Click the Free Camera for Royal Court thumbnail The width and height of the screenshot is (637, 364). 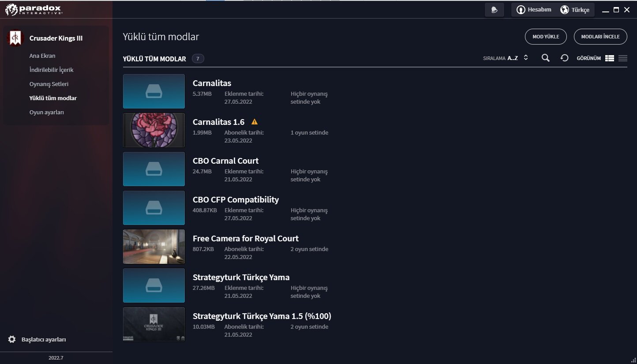(x=154, y=247)
